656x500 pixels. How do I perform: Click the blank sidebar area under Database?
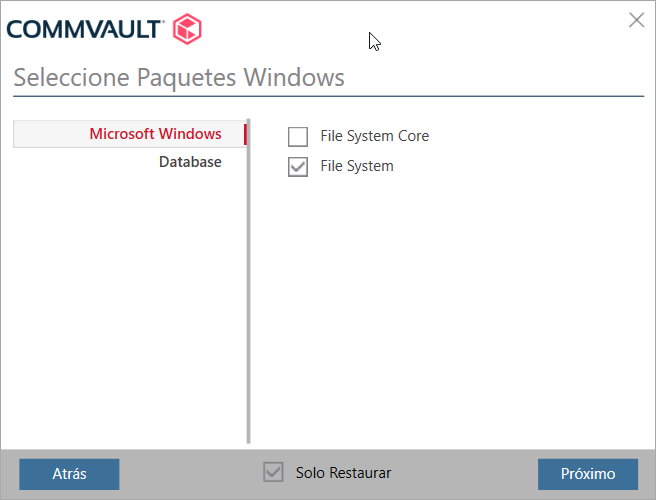coord(125,300)
